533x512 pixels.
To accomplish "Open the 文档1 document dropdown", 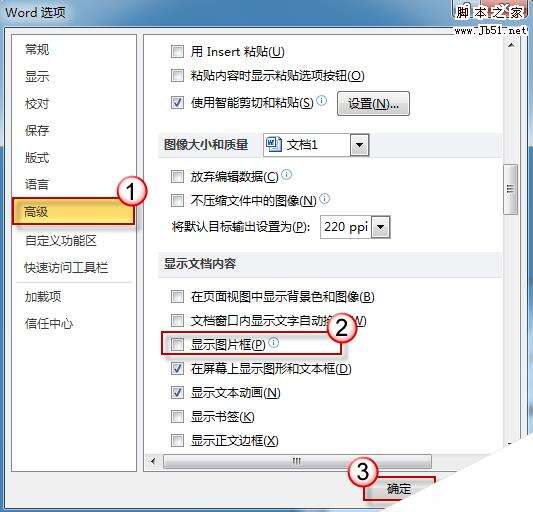I will pyautogui.click(x=359, y=145).
